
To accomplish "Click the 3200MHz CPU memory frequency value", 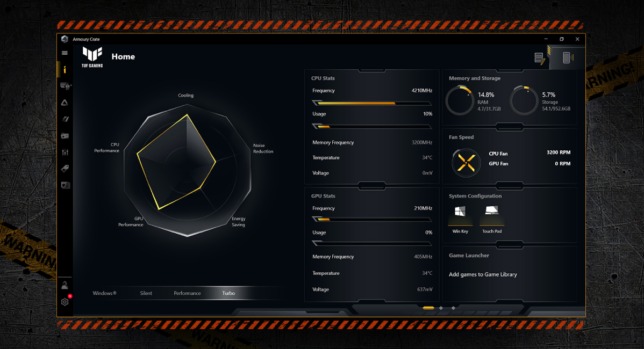I will (422, 142).
